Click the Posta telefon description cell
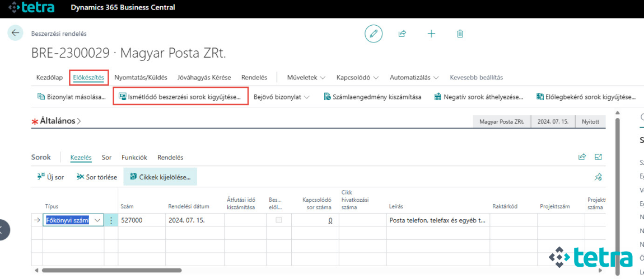 pyautogui.click(x=438, y=220)
